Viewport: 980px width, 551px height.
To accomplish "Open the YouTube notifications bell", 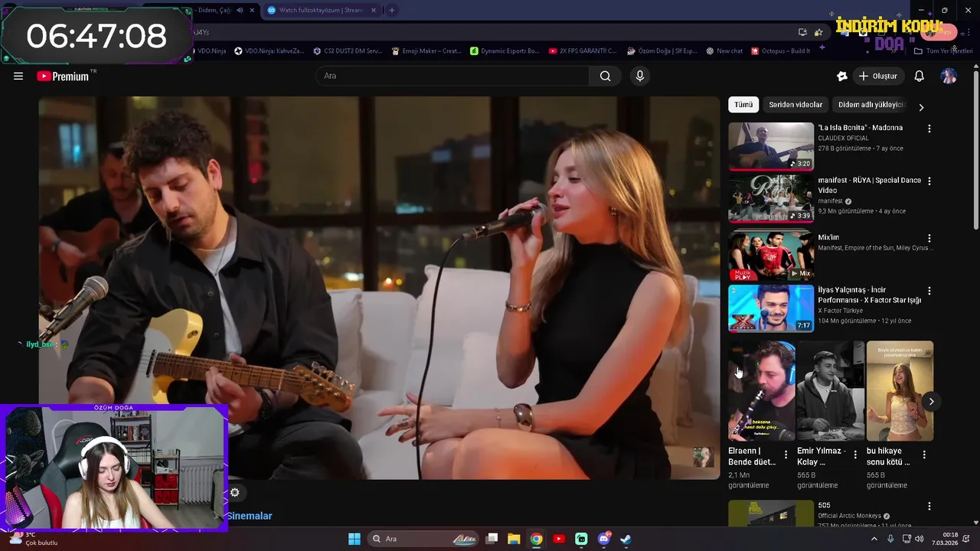I will coord(920,76).
